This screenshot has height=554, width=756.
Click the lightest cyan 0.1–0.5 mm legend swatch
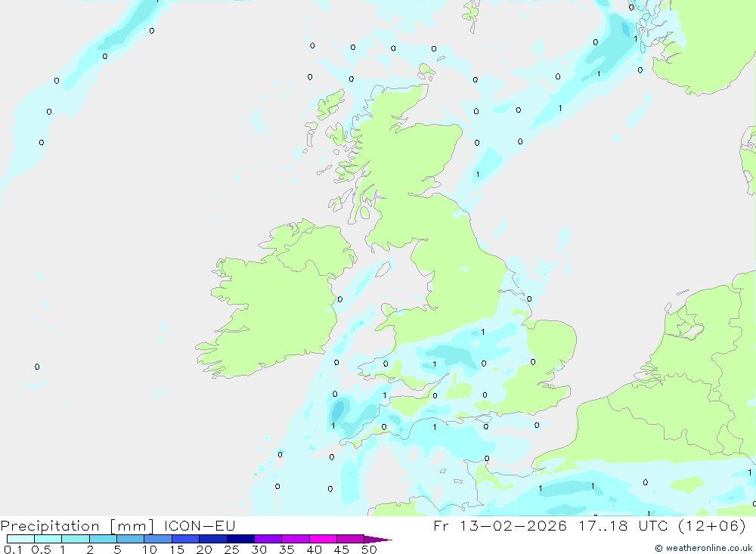tap(20, 539)
